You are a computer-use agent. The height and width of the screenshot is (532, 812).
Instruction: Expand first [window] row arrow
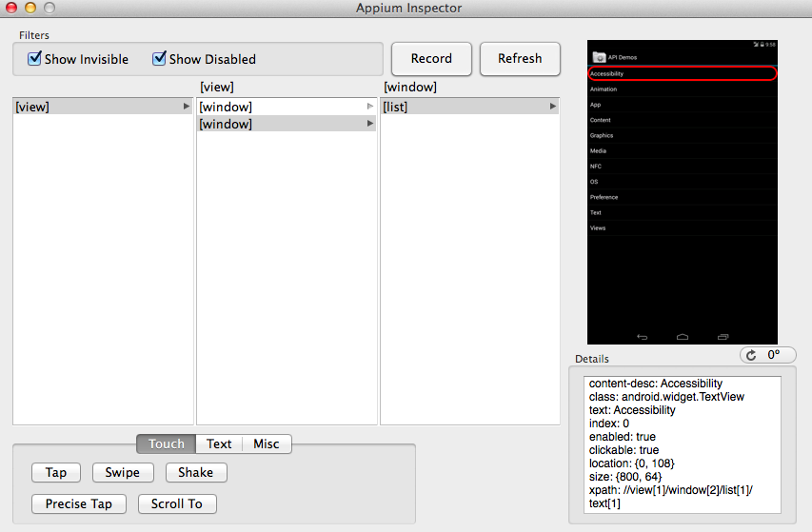point(370,106)
